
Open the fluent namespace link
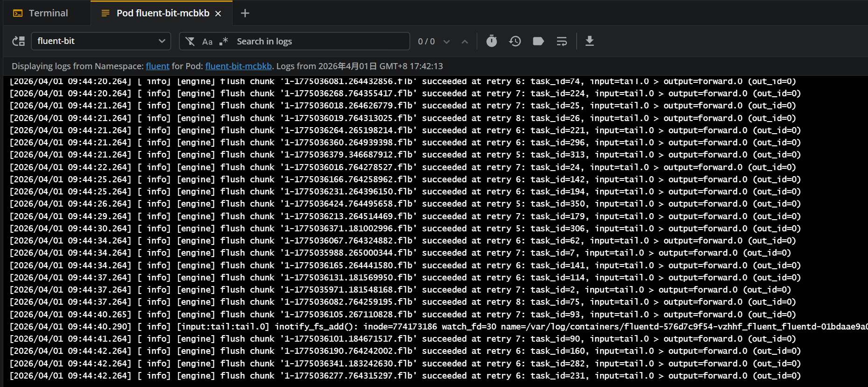(157, 66)
